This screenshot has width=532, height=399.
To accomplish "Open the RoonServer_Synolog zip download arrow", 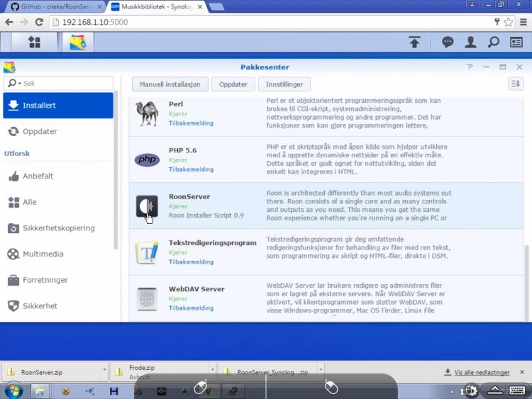I will [321, 369].
